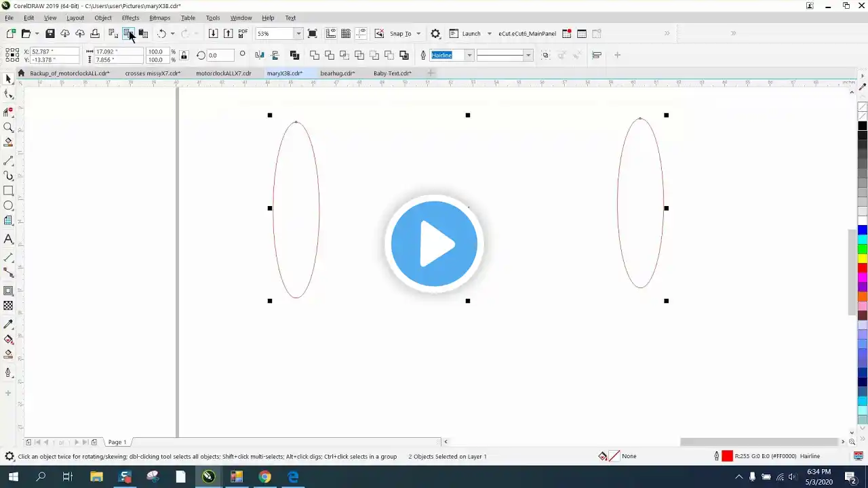Switch to crosses missyX7.cdr document tab

click(153, 73)
